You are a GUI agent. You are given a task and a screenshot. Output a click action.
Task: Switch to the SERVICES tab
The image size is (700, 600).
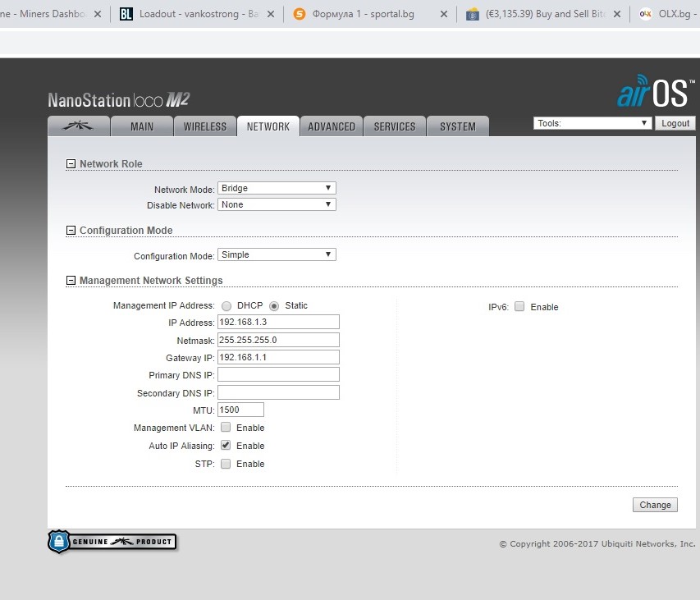coord(395,126)
